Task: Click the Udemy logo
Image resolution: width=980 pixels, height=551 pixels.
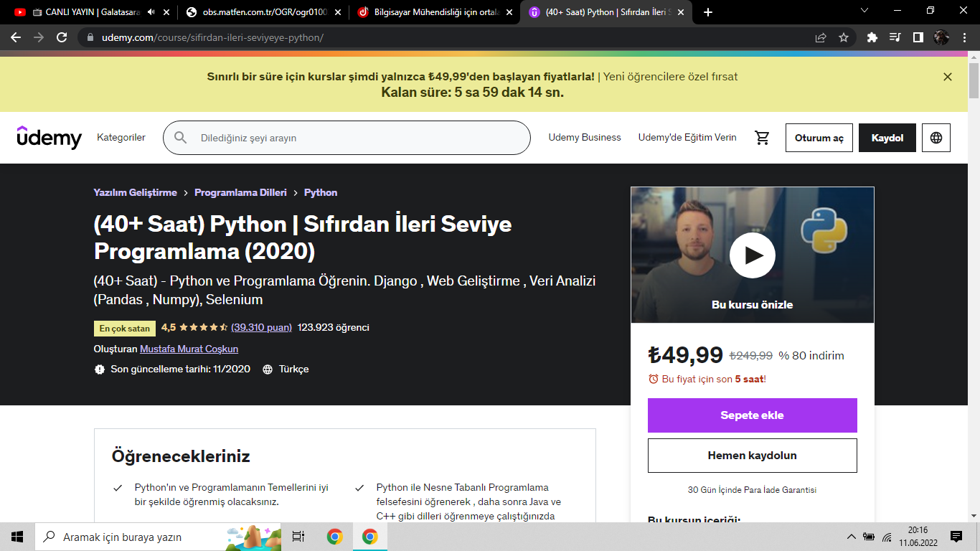Action: tap(50, 137)
